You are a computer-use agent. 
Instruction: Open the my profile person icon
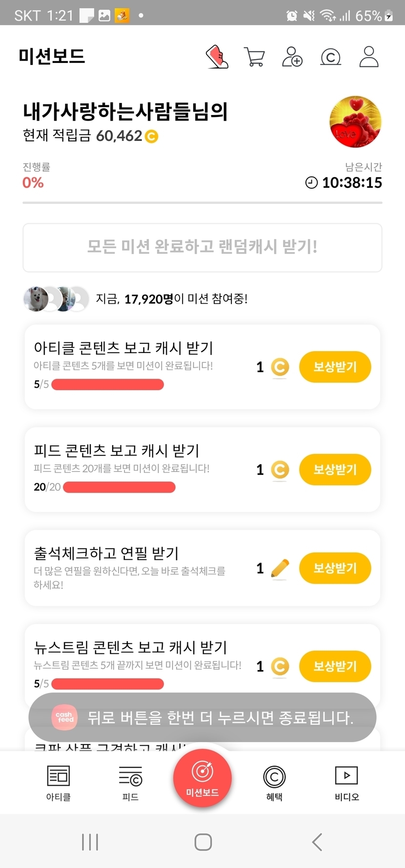coord(369,57)
